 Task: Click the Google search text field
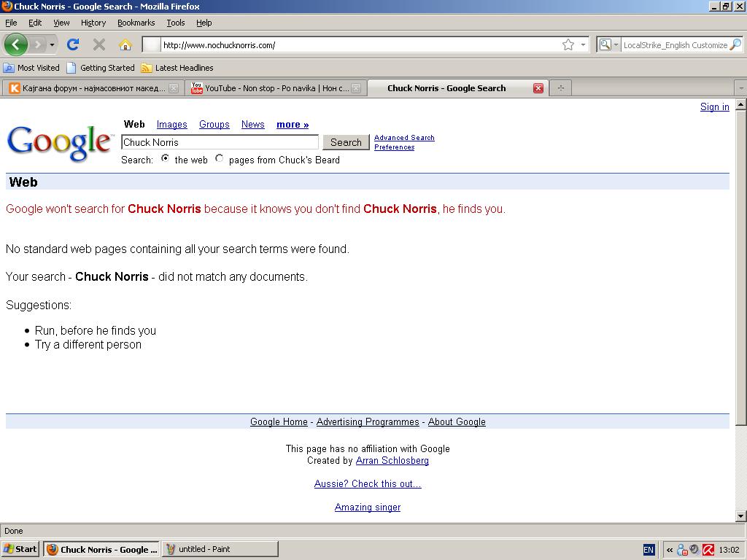click(220, 142)
